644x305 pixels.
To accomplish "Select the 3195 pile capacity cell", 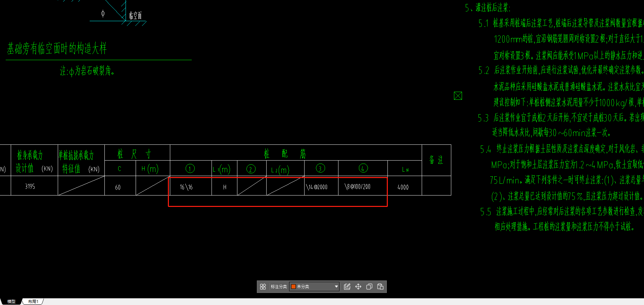I will (x=30, y=186).
